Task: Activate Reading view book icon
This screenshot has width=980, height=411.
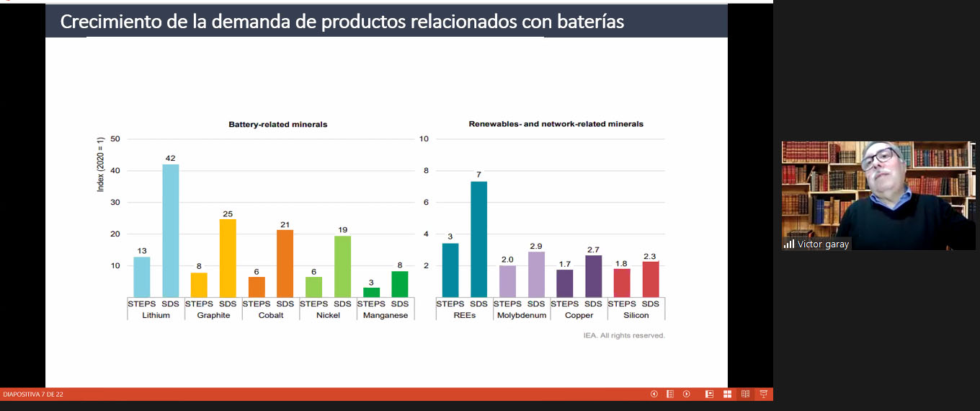Action: [x=745, y=394]
